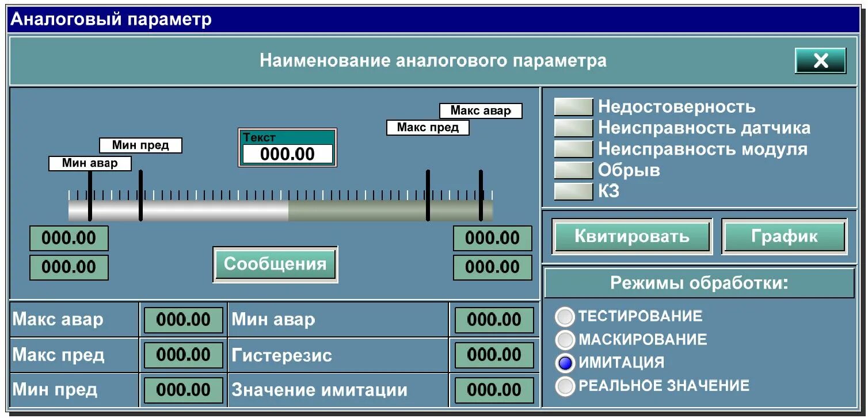Click the Гистерезис value field
The width and height of the screenshot is (868, 418).
point(494,355)
